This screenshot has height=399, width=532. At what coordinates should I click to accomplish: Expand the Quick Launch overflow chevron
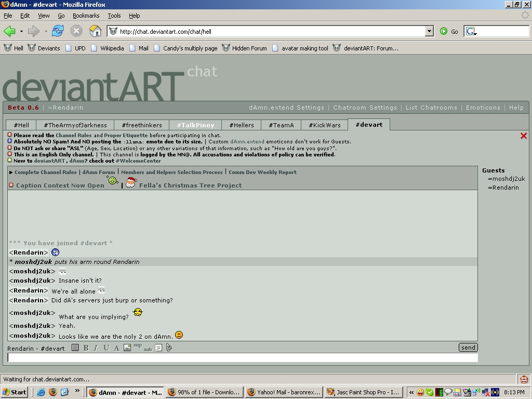point(77,391)
